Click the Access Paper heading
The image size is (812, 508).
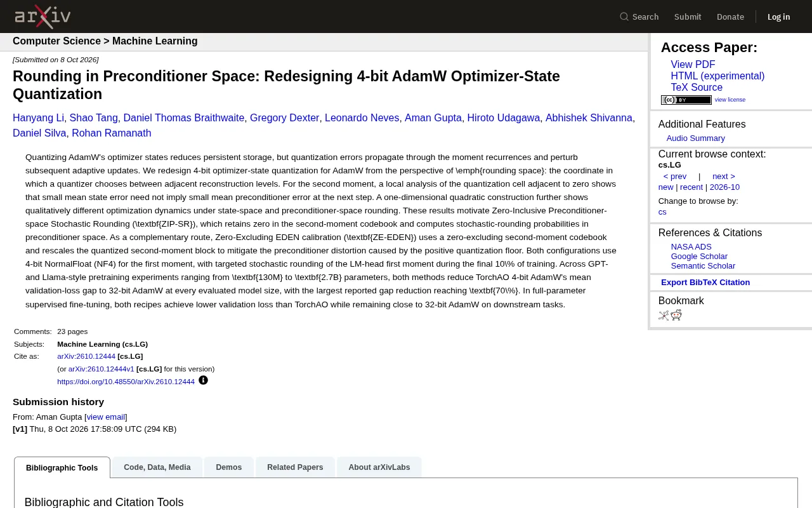click(x=709, y=48)
